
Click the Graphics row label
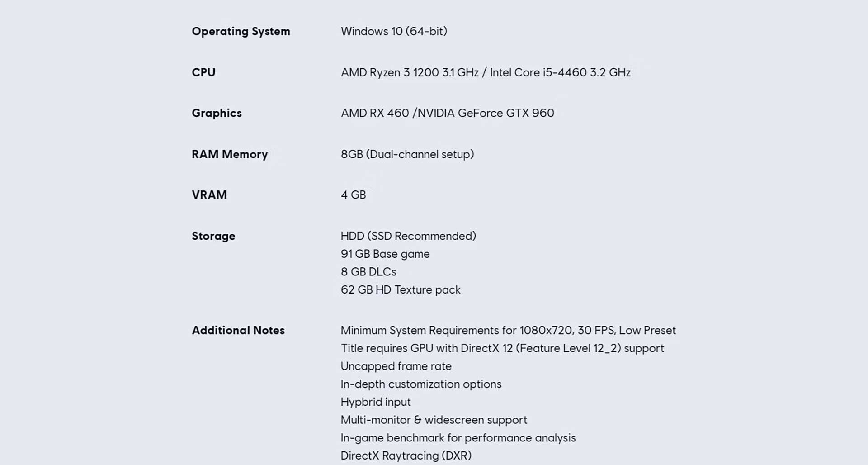(x=217, y=113)
